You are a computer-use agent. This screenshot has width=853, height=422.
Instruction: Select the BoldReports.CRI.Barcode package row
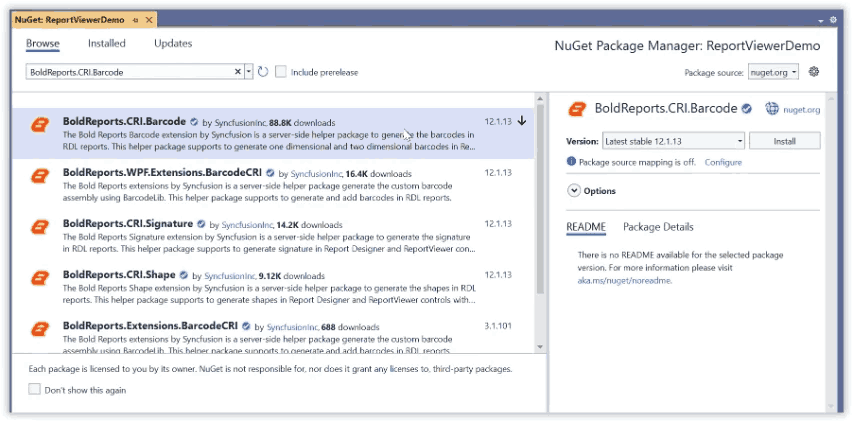tap(273, 133)
